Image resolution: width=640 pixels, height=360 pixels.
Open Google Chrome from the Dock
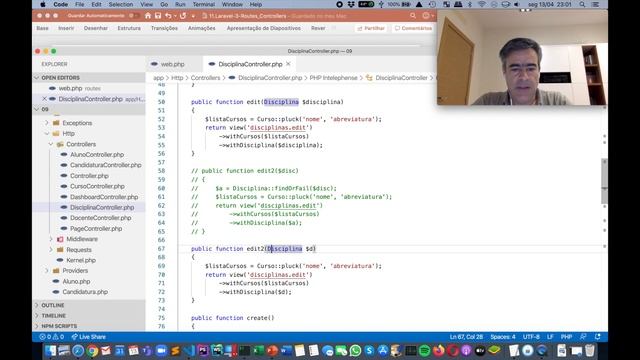[92, 351]
